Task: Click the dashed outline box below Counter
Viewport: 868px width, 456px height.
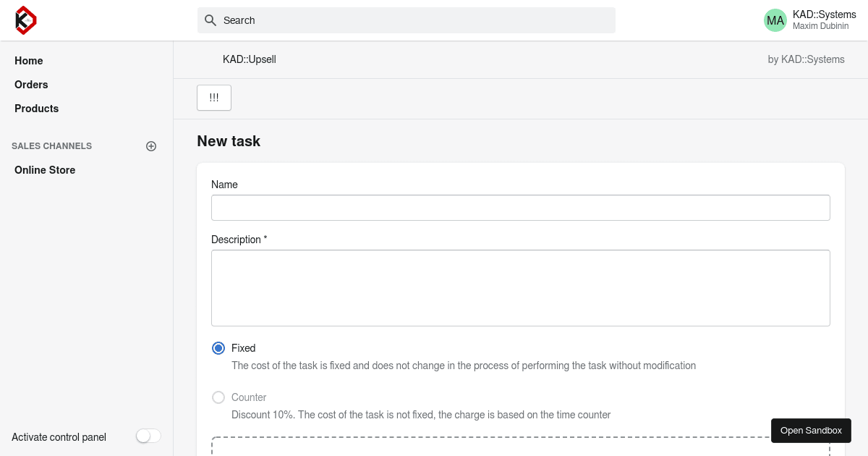Action: click(x=520, y=447)
